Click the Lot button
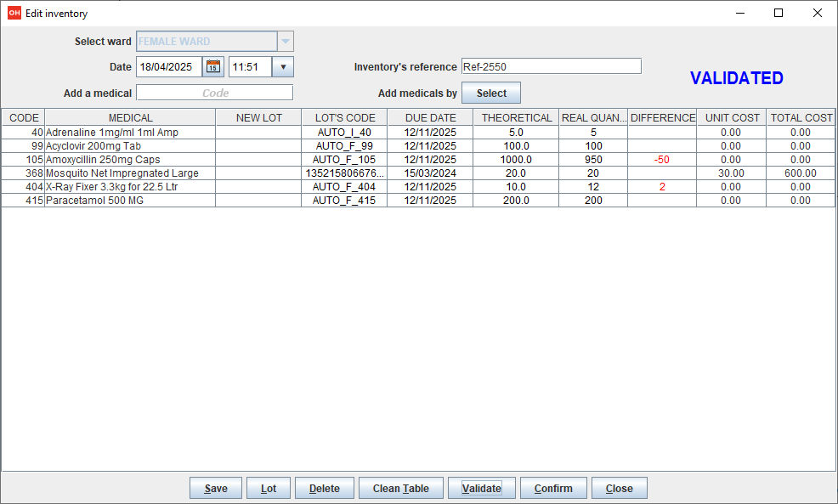 coord(268,488)
